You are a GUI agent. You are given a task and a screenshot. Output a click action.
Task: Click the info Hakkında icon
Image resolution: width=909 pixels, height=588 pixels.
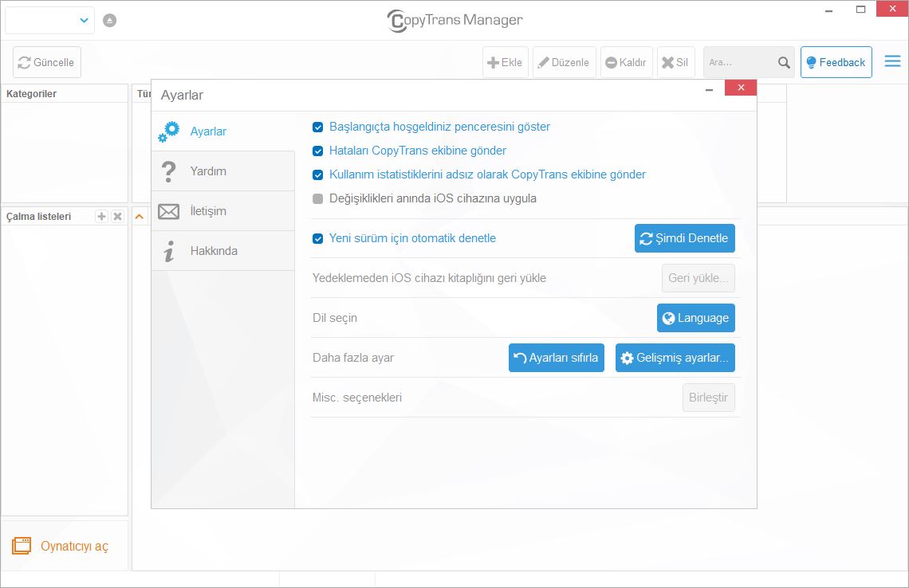coord(169,251)
